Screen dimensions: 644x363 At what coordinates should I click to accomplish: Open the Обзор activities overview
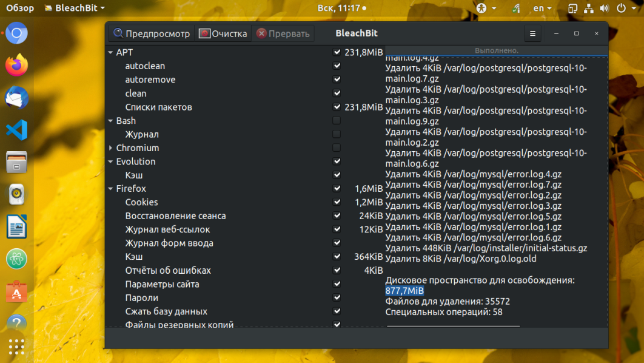(20, 8)
